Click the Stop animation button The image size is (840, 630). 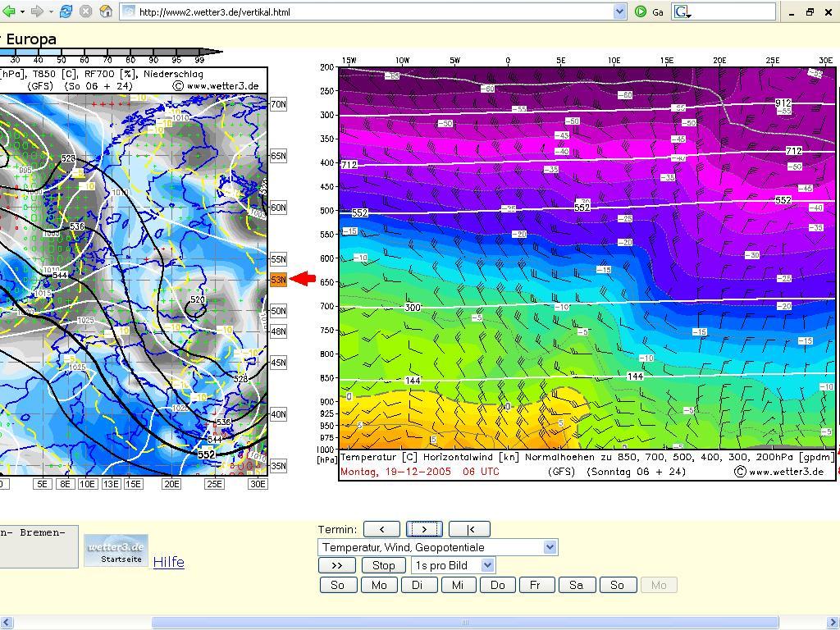coord(383,565)
